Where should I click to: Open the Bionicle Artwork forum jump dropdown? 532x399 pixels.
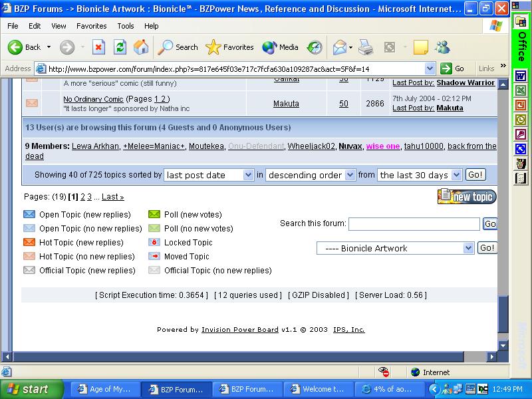[x=395, y=248]
